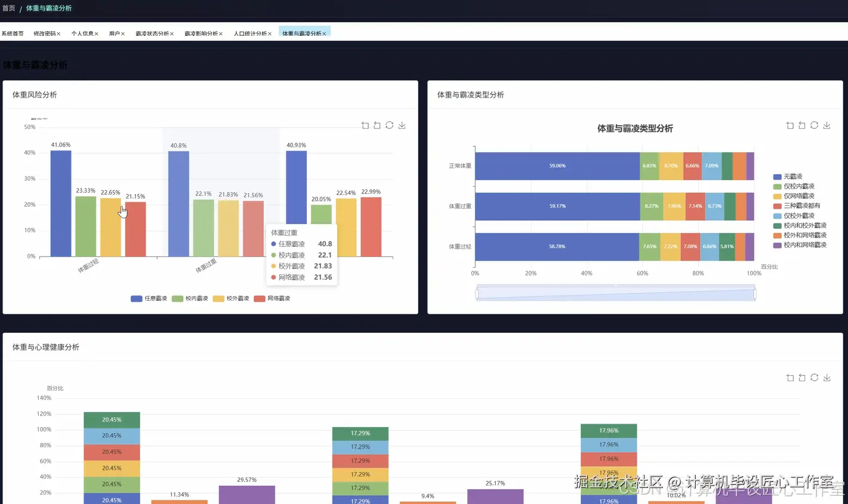Click area zoom icon in 体重风险分析 chart
Viewport: 848px width, 504px height.
(365, 125)
